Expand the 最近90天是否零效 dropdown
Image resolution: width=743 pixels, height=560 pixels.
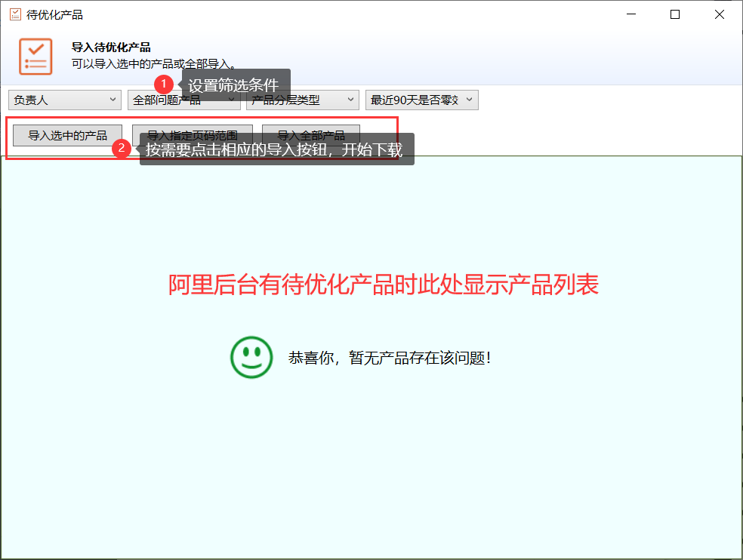tap(421, 100)
